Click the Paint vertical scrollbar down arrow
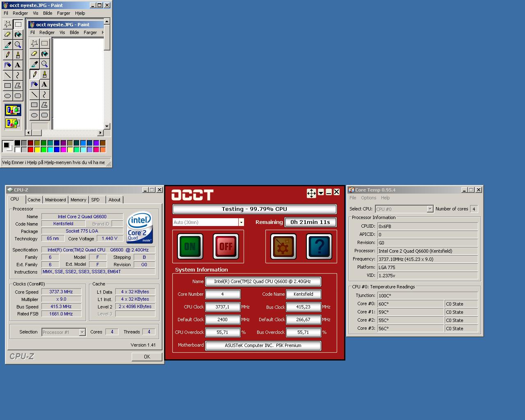 tap(107, 126)
